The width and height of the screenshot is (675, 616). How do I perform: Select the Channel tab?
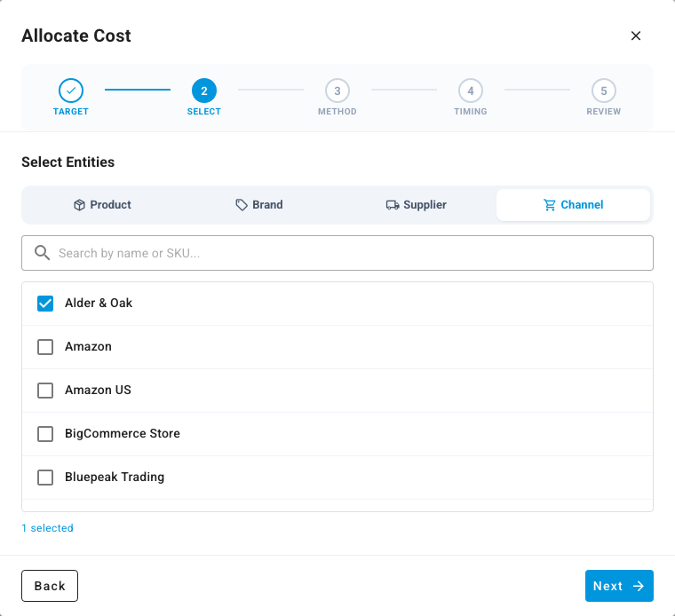573,205
